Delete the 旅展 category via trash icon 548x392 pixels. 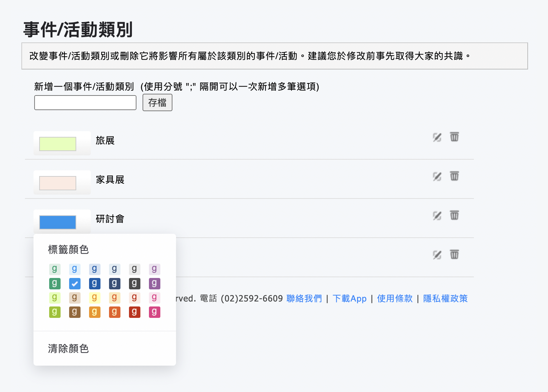(x=454, y=137)
